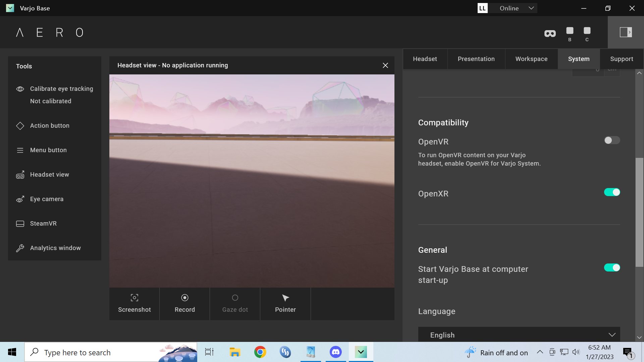The image size is (644, 362).
Task: Click the Compatibility section heading
Action: pyautogui.click(x=443, y=123)
